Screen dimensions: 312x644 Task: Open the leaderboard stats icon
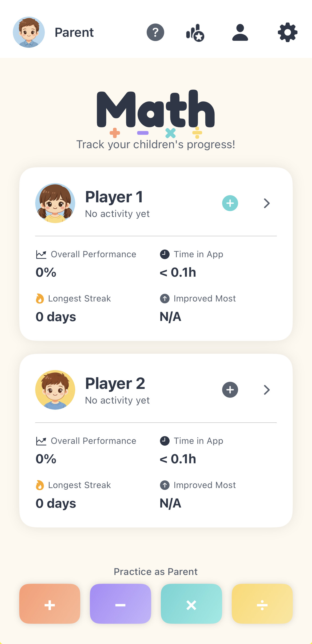point(195,32)
